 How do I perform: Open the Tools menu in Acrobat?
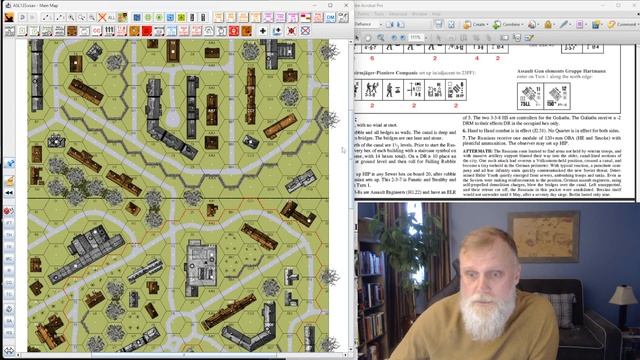tap(379, 14)
